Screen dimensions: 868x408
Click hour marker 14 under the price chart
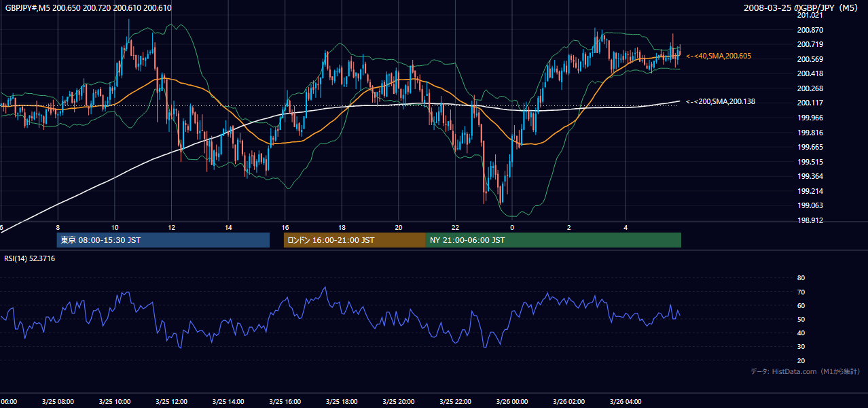pos(228,228)
